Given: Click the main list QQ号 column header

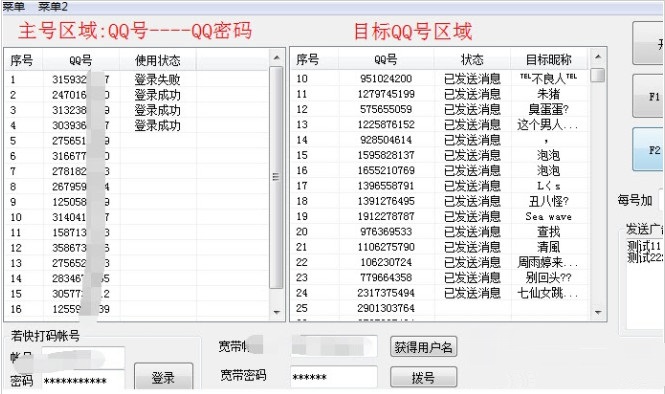Looking at the screenshot, I should click(81, 60).
